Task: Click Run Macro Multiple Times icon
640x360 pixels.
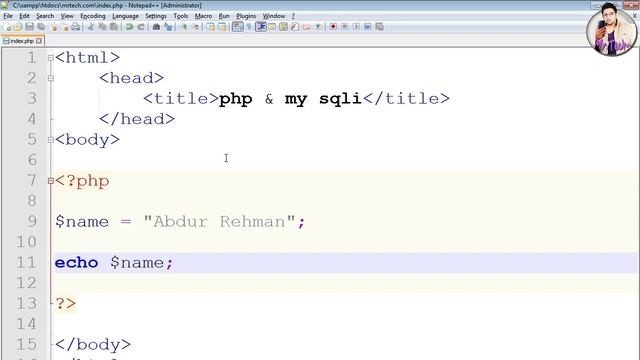Action: [x=367, y=27]
